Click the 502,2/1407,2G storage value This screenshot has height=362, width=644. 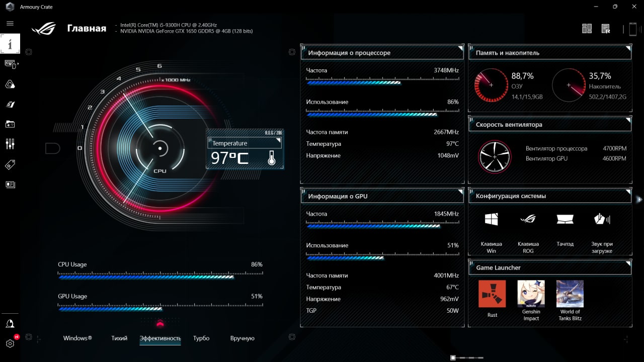608,97
